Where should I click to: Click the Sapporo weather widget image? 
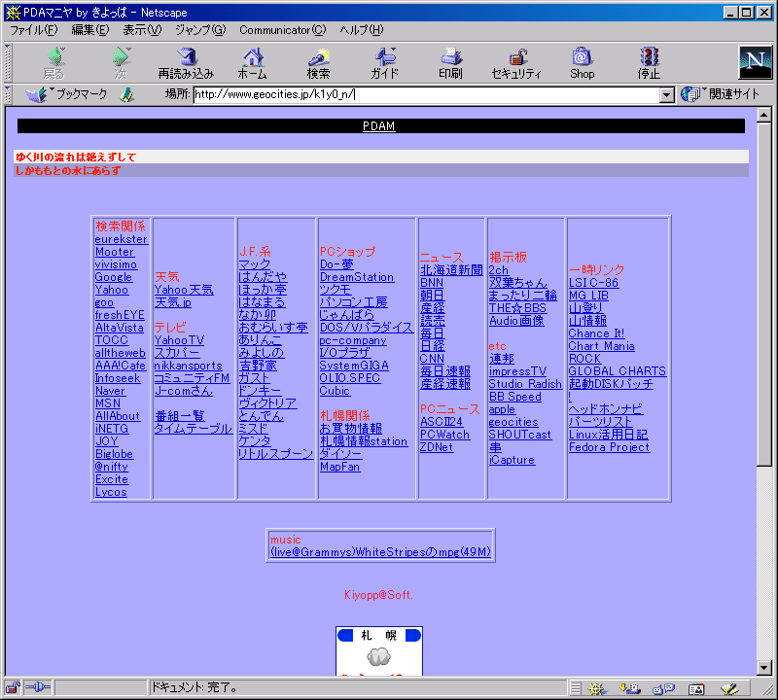[x=379, y=650]
